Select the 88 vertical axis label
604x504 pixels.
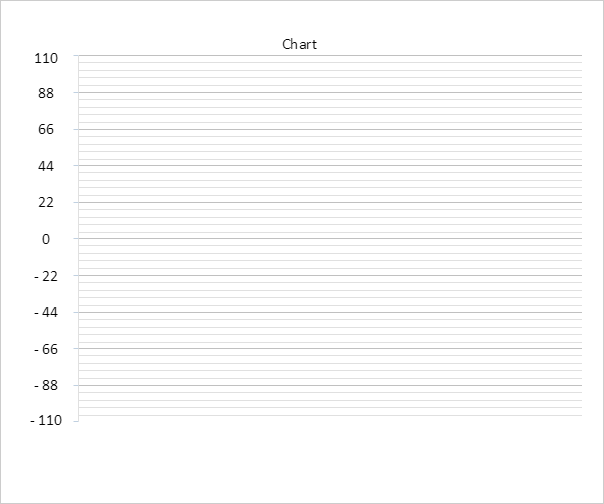(46, 94)
